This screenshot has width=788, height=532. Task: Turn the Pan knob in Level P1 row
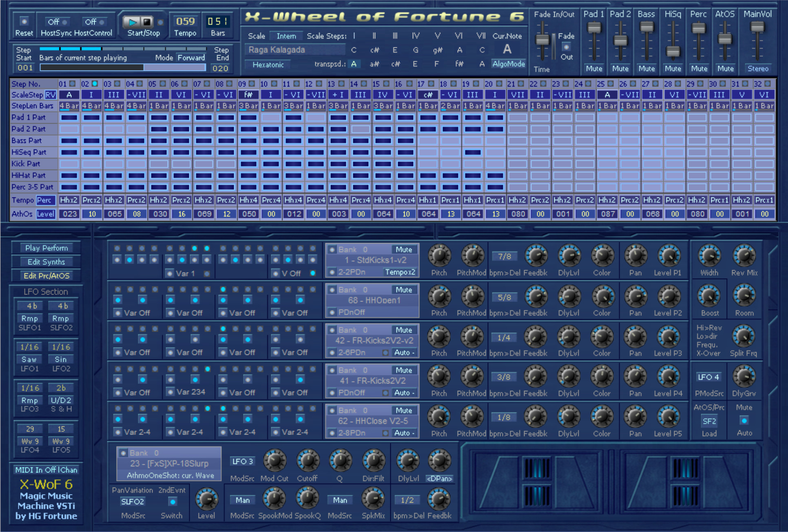tap(635, 255)
